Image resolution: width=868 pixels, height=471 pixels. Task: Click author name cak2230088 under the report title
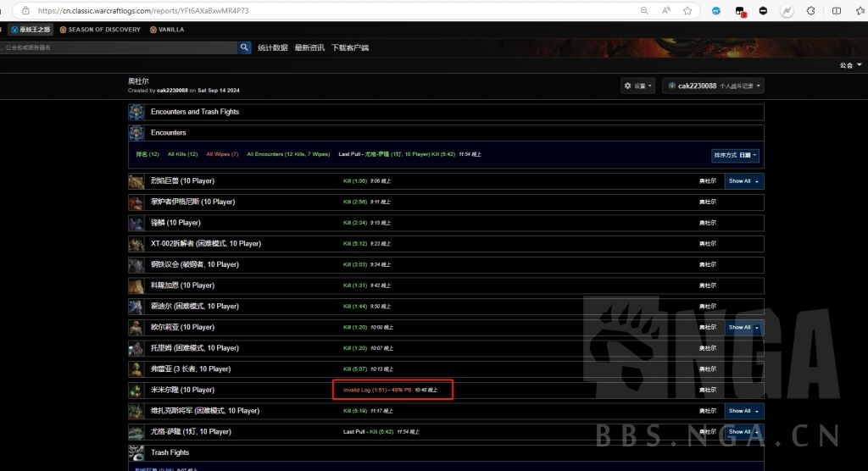click(172, 91)
